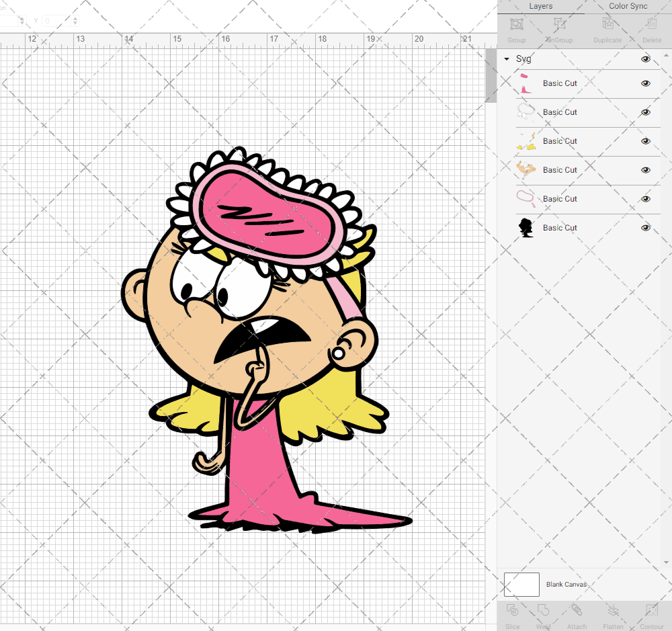Switch to the Layers tab
The width and height of the screenshot is (672, 631).
(540, 7)
